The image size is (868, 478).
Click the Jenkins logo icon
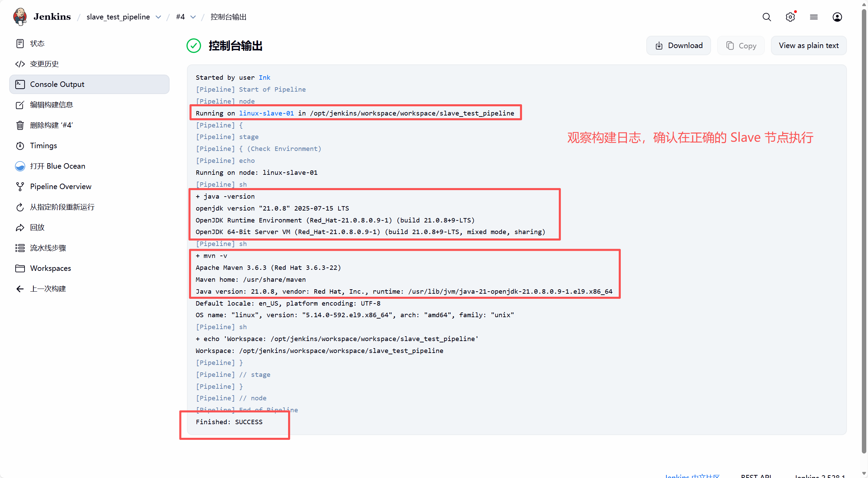tap(20, 17)
